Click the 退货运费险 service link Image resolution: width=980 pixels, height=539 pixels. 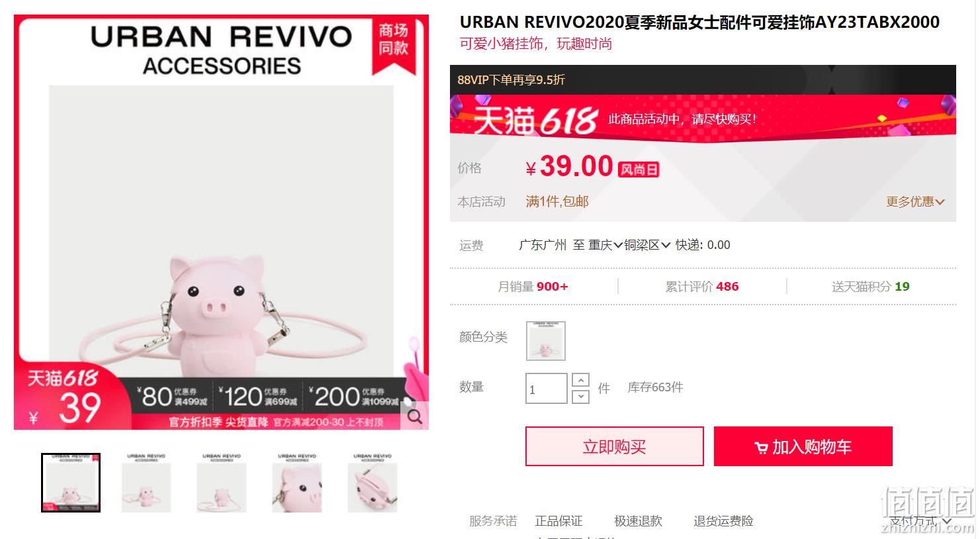(723, 521)
